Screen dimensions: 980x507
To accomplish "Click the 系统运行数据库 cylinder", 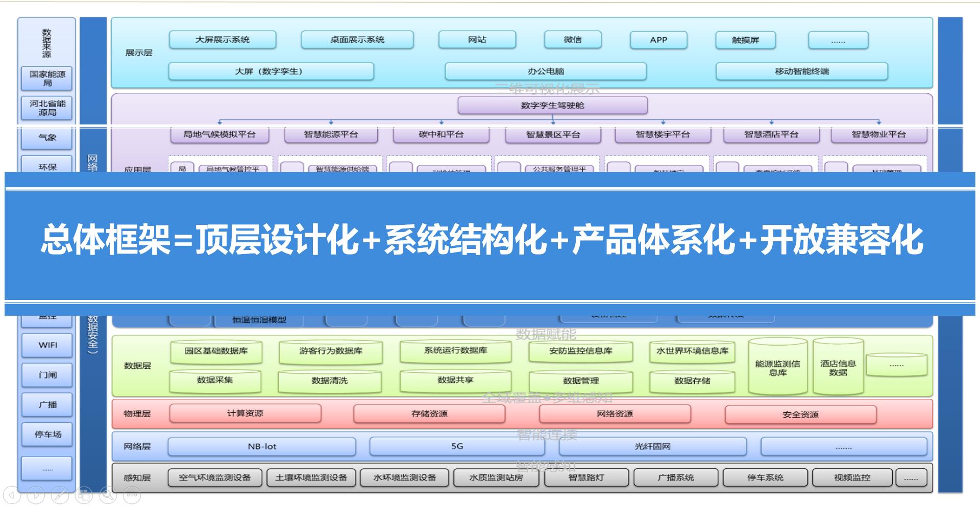I will pos(455,351).
